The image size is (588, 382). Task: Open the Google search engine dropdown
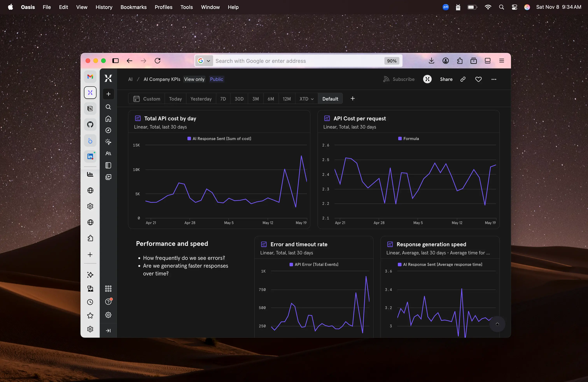pyautogui.click(x=204, y=61)
